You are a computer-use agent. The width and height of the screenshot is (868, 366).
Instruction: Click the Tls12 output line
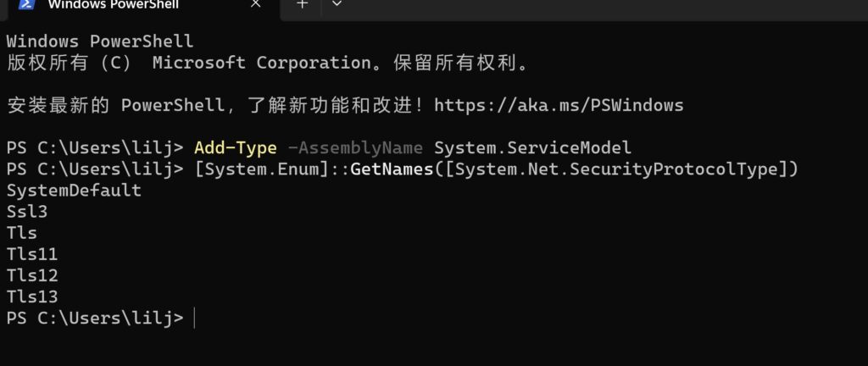(32, 275)
